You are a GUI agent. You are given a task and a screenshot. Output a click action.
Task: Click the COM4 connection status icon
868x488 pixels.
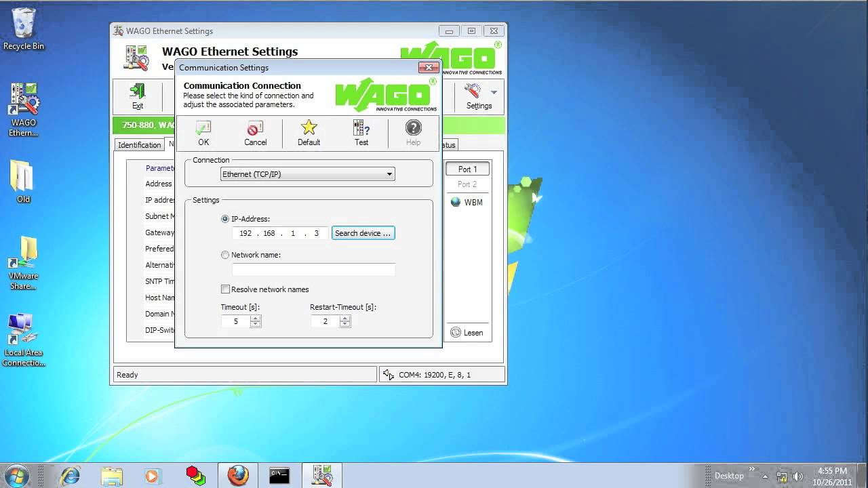[x=388, y=375]
